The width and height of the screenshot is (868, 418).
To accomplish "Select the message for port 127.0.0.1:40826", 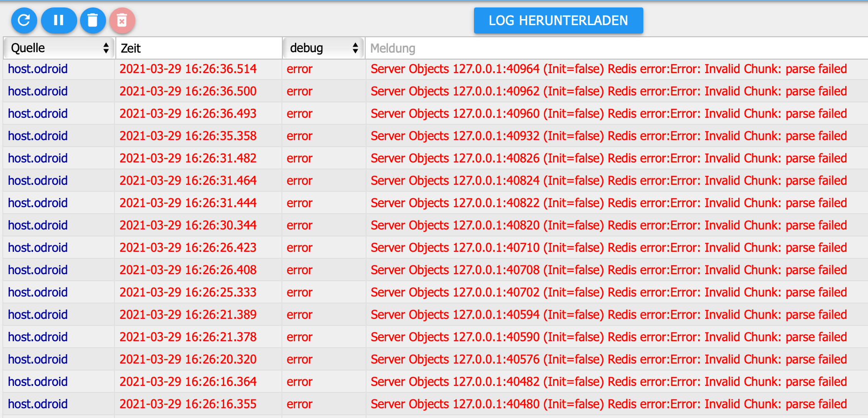I will [x=608, y=158].
